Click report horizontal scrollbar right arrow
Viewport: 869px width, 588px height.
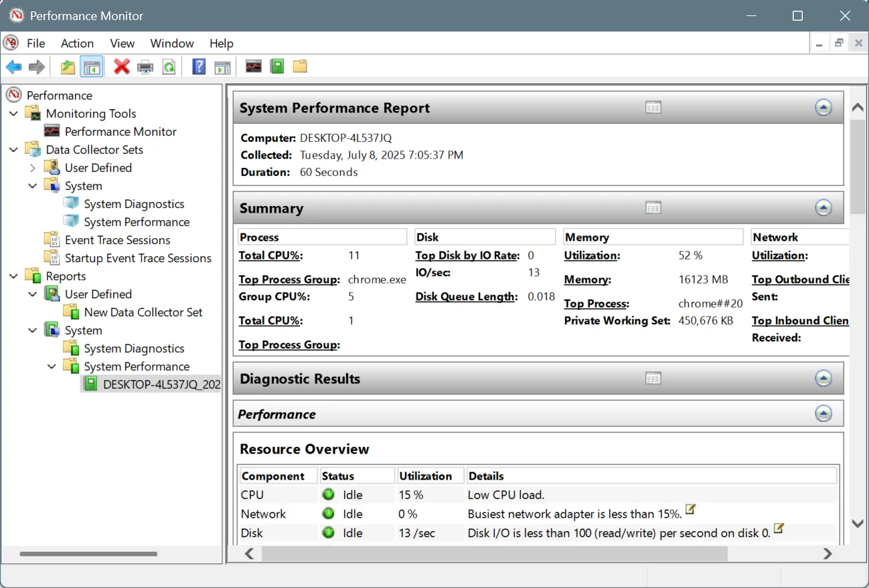[x=827, y=553]
